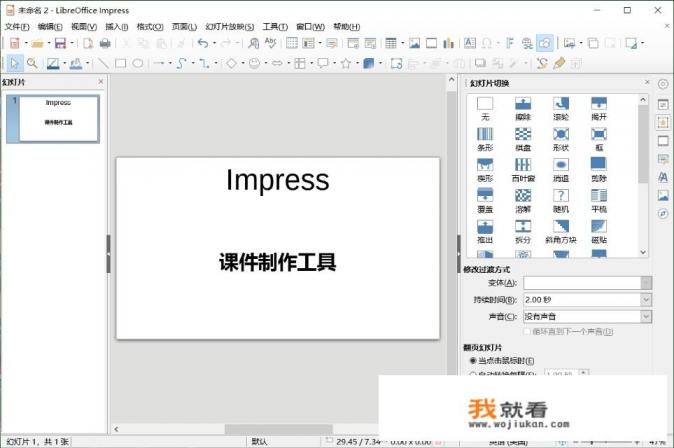The height and width of the screenshot is (448, 674).
Task: Open sidebar Navigator compass icon
Action: [x=663, y=213]
